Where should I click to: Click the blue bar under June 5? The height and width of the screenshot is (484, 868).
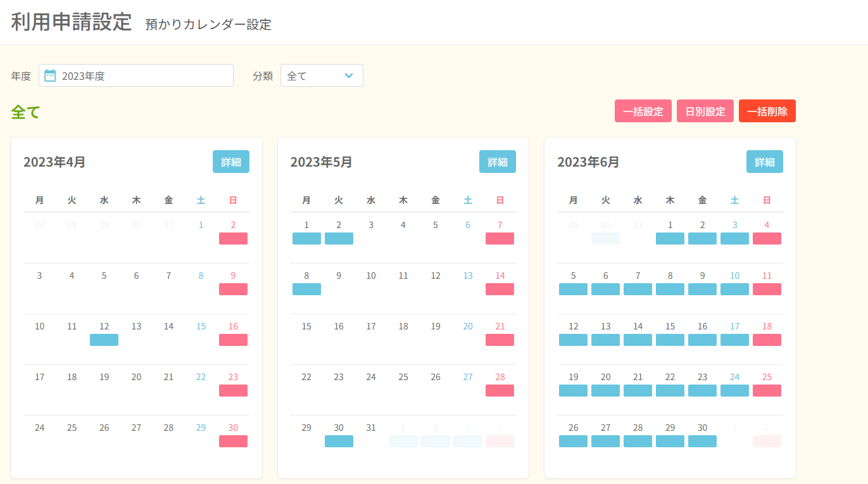573,289
